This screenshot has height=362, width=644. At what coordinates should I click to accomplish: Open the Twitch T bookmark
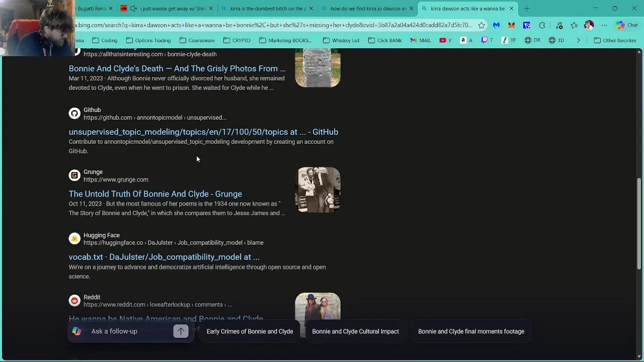coord(487,40)
